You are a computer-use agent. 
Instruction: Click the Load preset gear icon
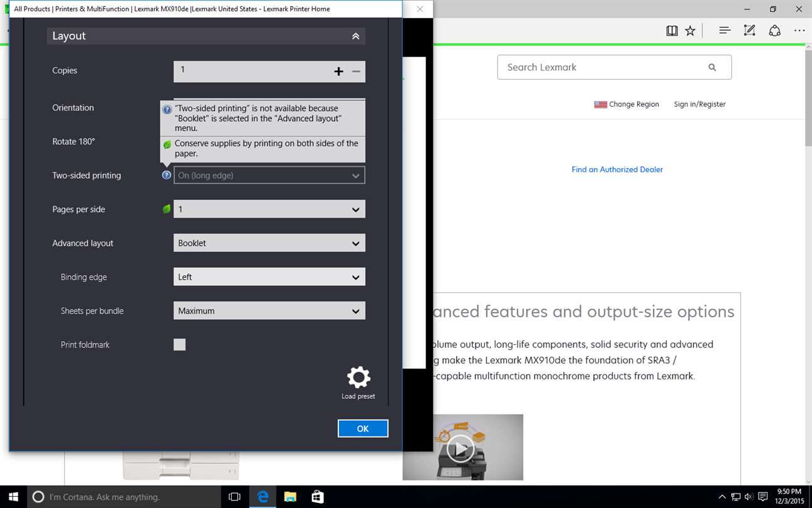358,378
